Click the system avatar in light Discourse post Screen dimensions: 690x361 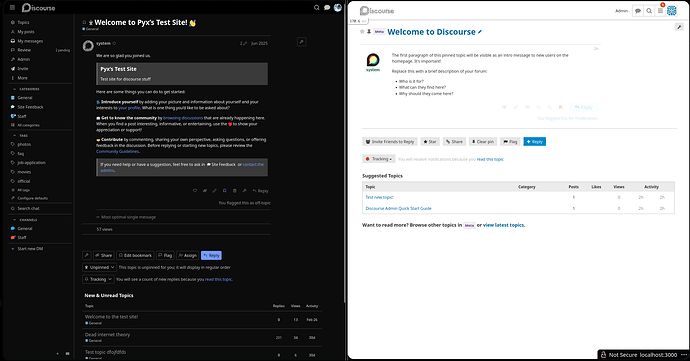point(373,60)
